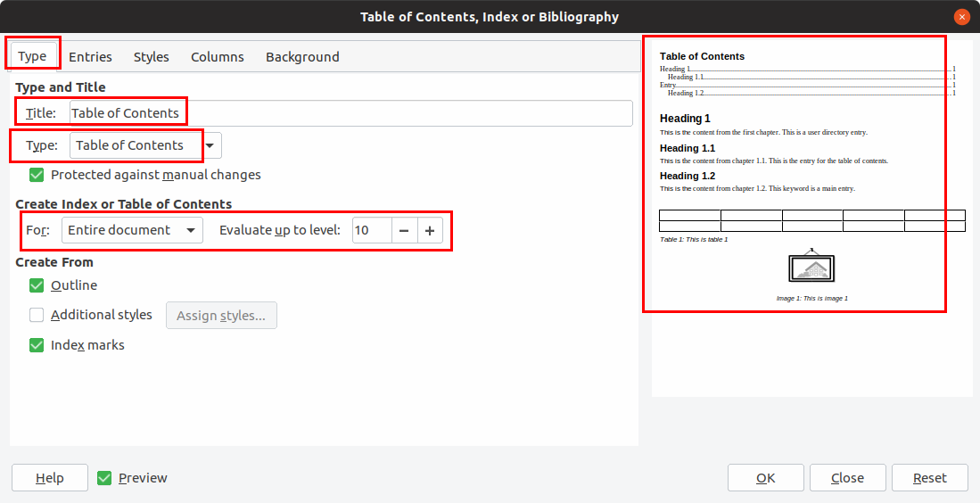The image size is (980, 503).
Task: Click the picture frame image in preview
Action: [811, 266]
